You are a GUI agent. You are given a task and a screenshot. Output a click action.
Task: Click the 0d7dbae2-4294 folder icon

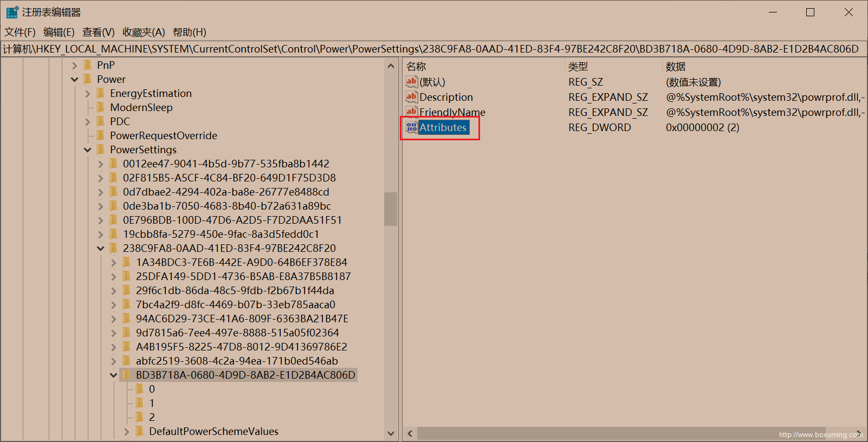pos(114,192)
